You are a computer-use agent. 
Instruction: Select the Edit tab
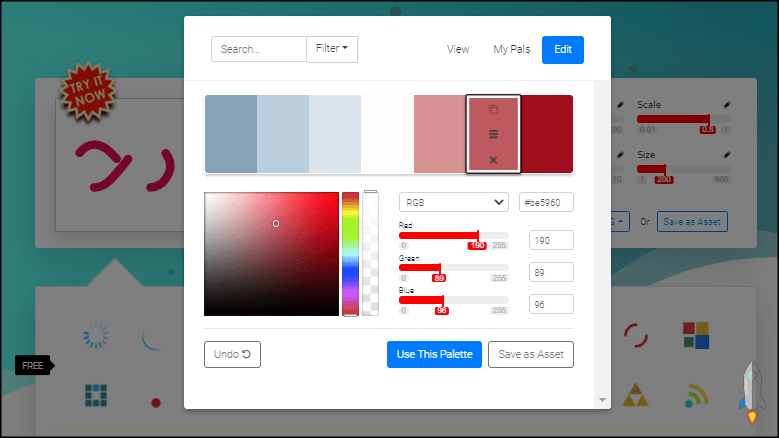tap(562, 49)
